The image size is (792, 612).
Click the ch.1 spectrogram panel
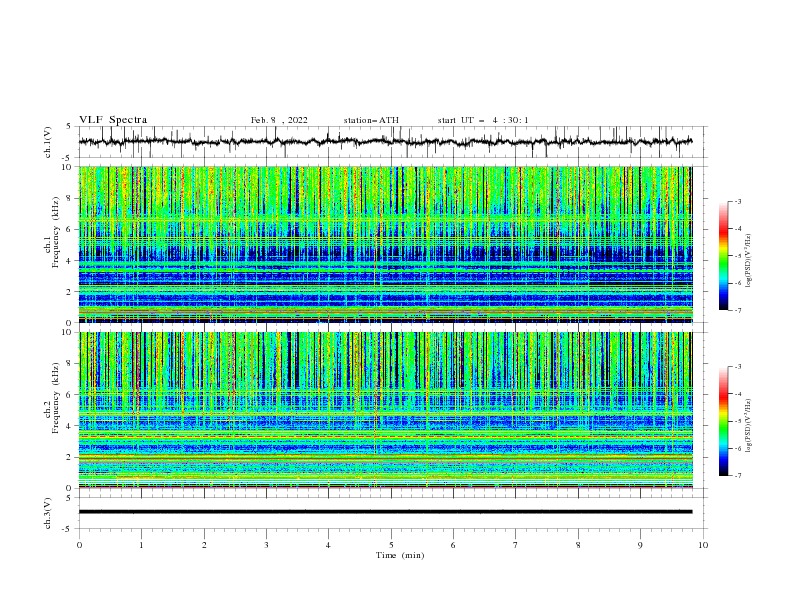tap(386, 244)
